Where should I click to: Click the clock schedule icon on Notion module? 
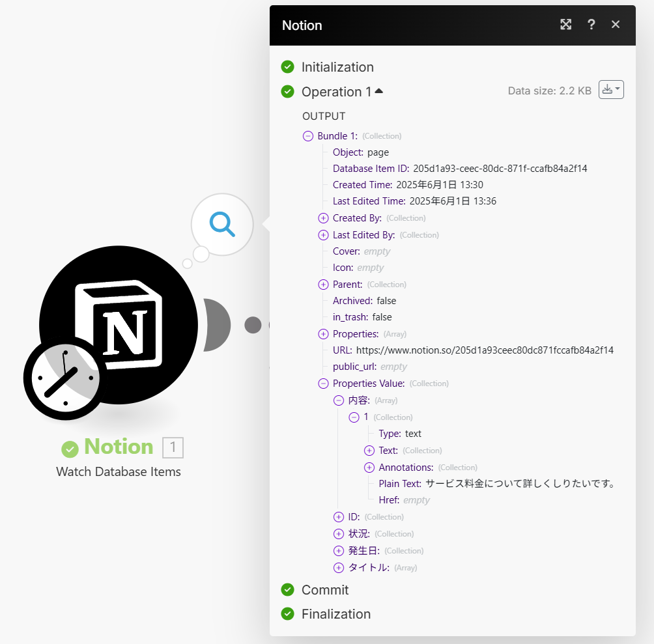[x=65, y=378]
